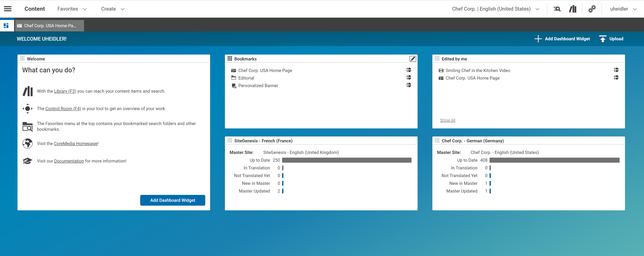Open Smiling Chef in the Kitchen Video
Image resolution: width=644 pixels, height=256 pixels.
478,71
